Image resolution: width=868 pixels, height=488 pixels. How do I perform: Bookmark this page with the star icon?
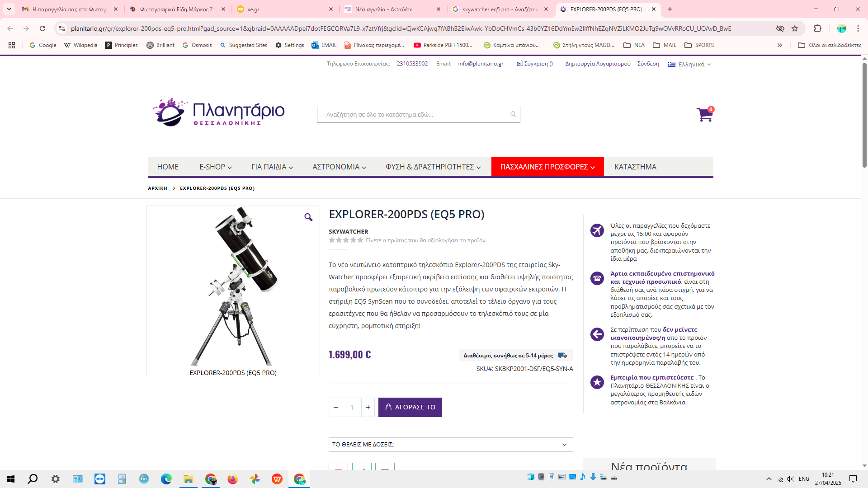[x=795, y=28]
